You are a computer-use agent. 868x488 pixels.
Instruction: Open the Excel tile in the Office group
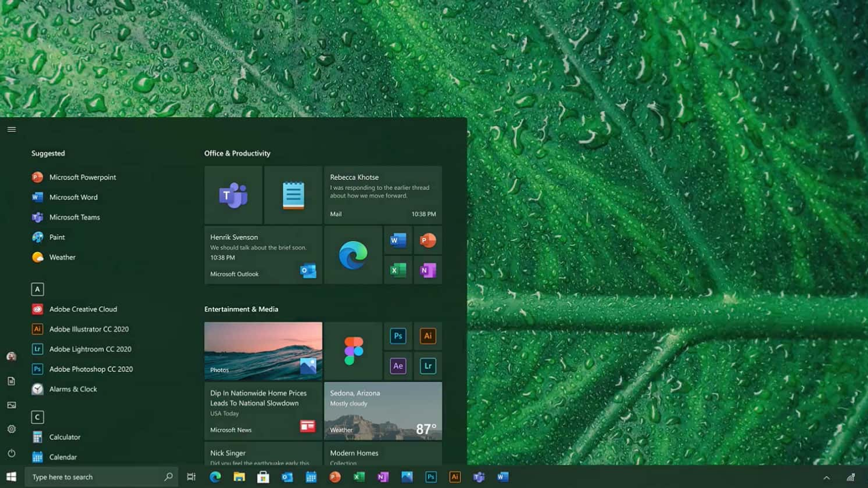point(398,270)
